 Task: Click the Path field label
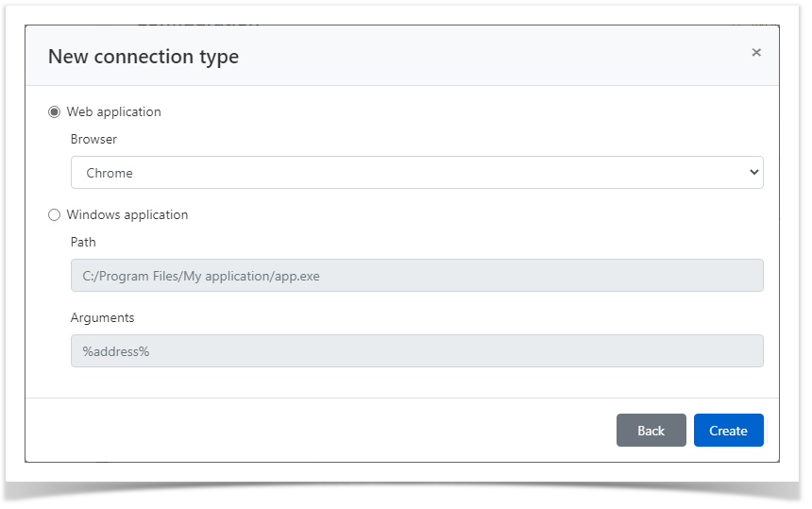(83, 242)
